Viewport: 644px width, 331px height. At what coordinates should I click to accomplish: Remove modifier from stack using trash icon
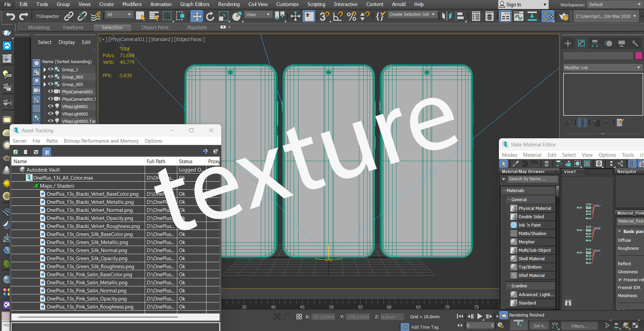pos(606,123)
